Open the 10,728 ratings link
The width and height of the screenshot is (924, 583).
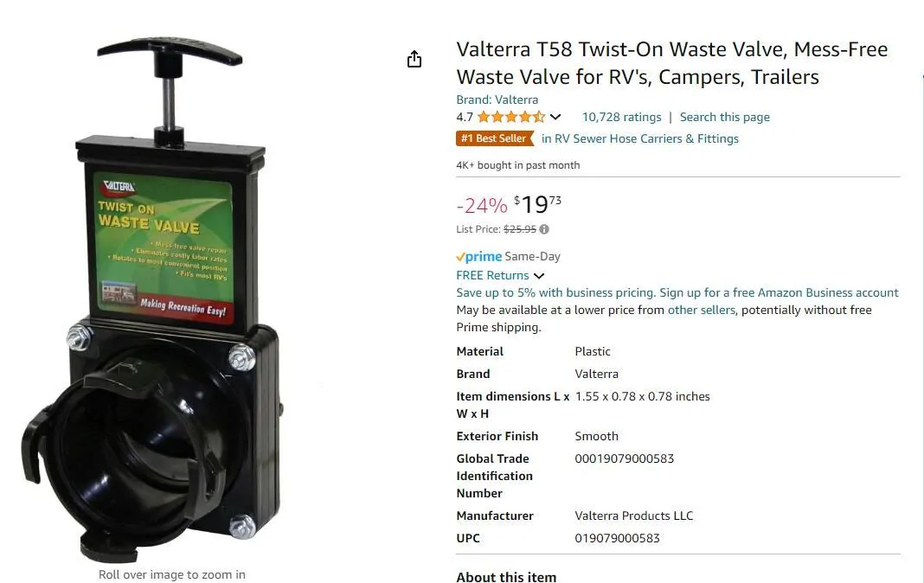(x=622, y=117)
